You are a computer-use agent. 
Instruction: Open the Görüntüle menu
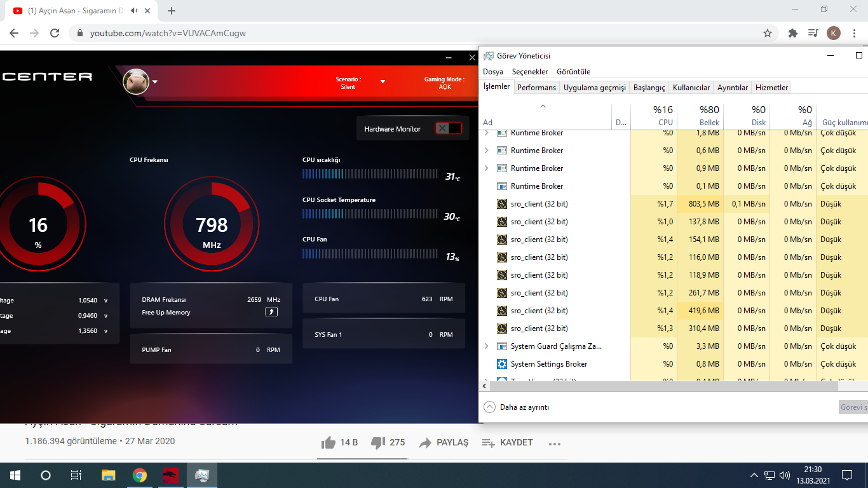click(574, 72)
